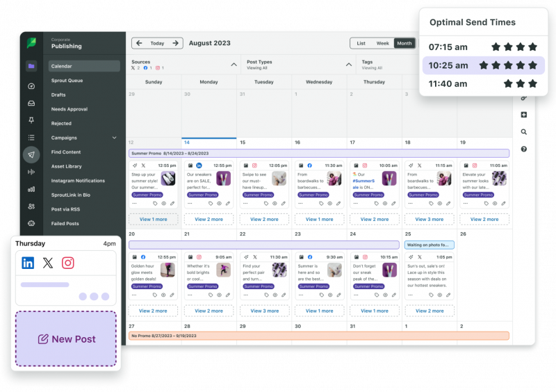Open the bot icon in left rail
The height and width of the screenshot is (392, 556).
(31, 223)
